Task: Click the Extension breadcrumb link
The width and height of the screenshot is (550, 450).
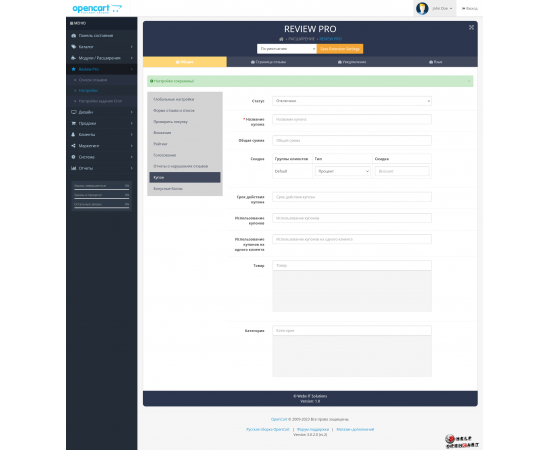Action: click(x=301, y=39)
